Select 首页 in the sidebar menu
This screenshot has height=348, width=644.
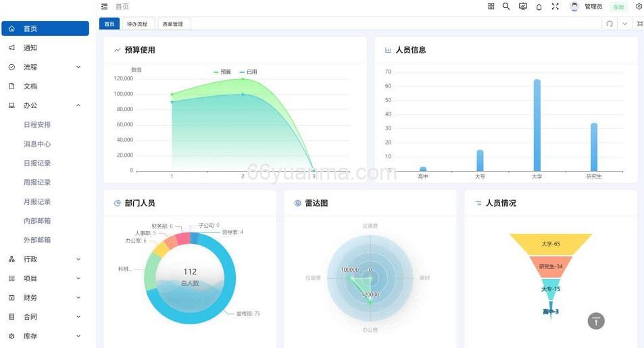(45, 28)
